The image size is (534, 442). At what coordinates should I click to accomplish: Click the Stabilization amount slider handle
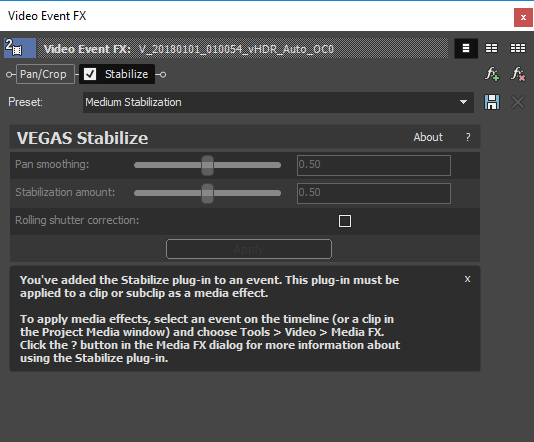click(207, 193)
